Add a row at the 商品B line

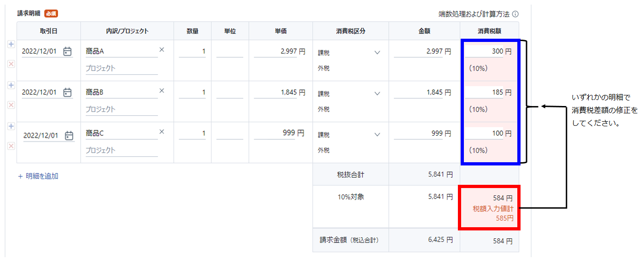tap(12, 85)
